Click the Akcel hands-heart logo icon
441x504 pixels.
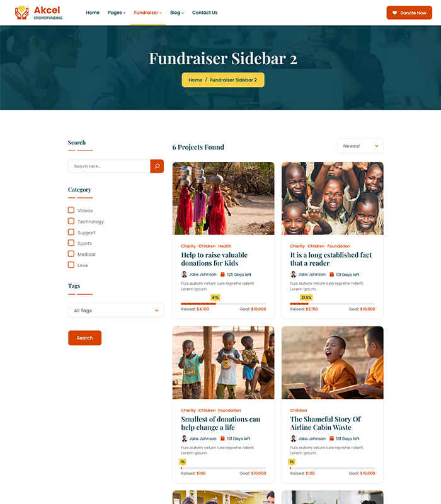pyautogui.click(x=21, y=13)
